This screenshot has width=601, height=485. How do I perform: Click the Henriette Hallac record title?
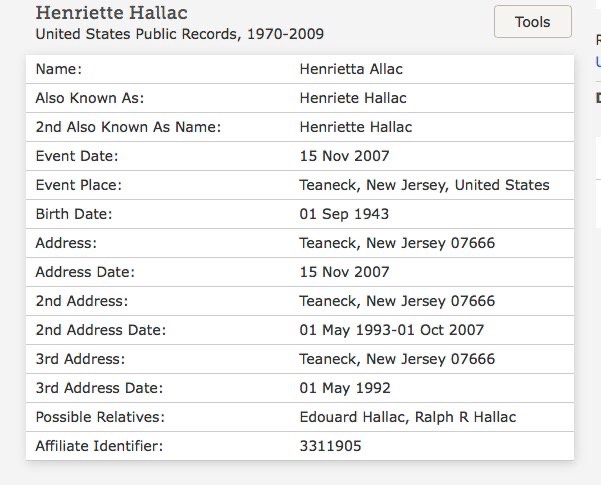click(112, 12)
